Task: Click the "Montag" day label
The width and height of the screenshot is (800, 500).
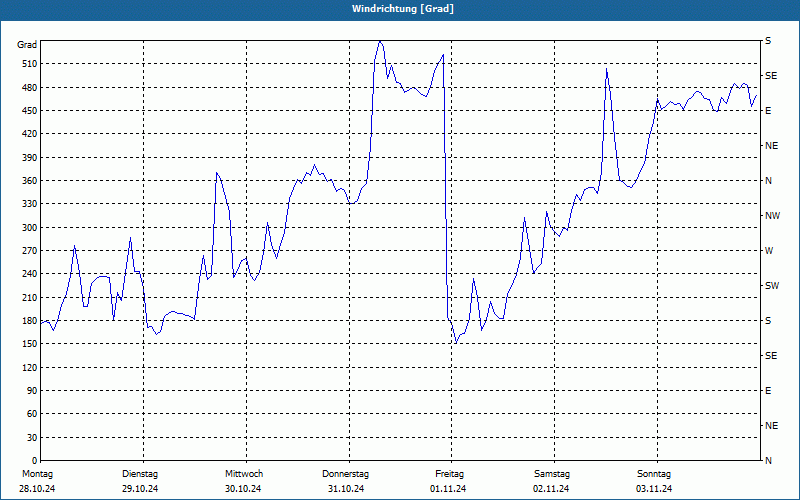Action: (x=37, y=474)
